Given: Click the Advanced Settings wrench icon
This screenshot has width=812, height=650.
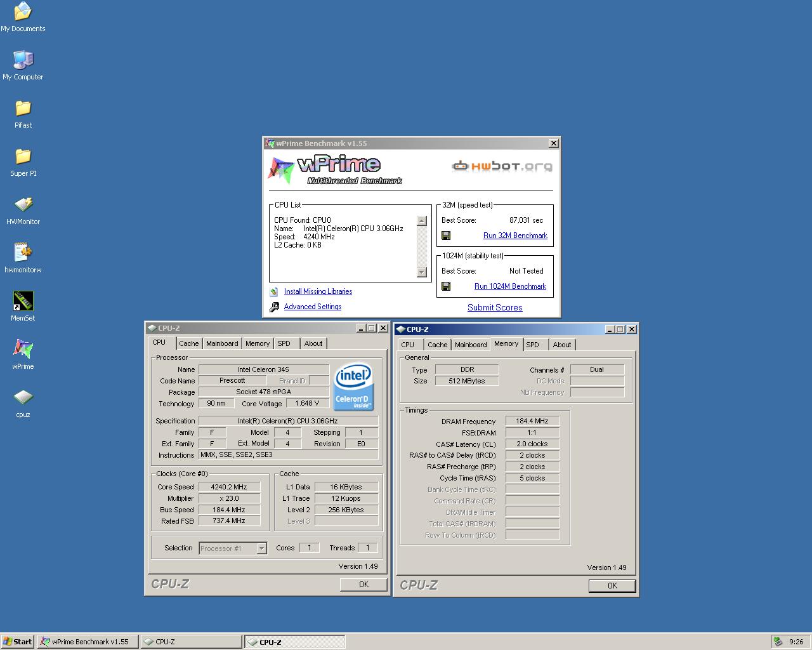Looking at the screenshot, I should click(273, 307).
